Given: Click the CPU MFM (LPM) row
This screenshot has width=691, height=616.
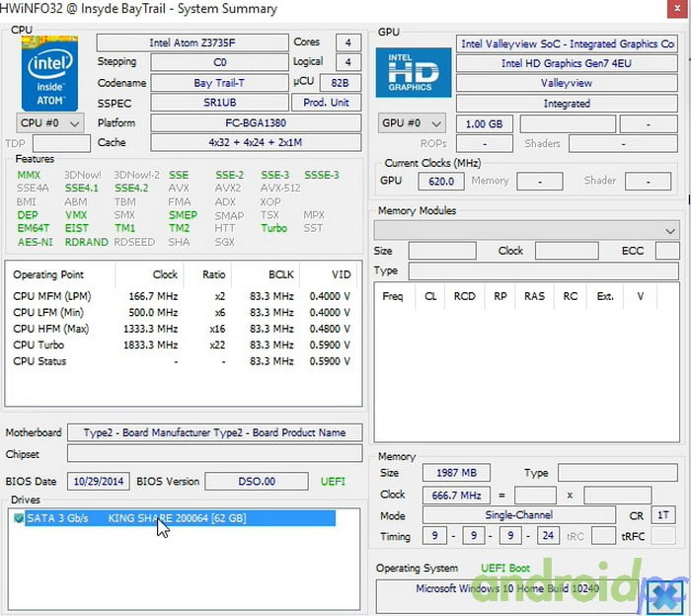Looking at the screenshot, I should coord(182,296).
